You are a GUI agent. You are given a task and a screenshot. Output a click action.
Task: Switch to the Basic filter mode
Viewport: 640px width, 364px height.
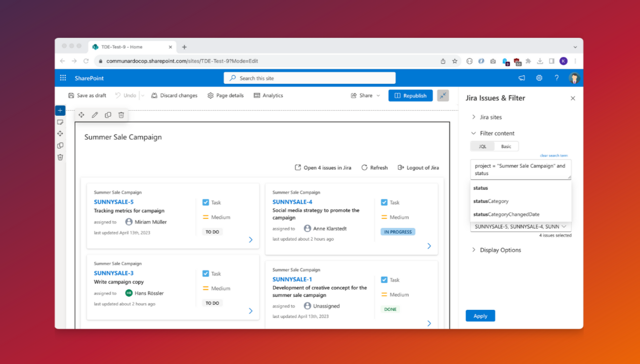coord(506,147)
